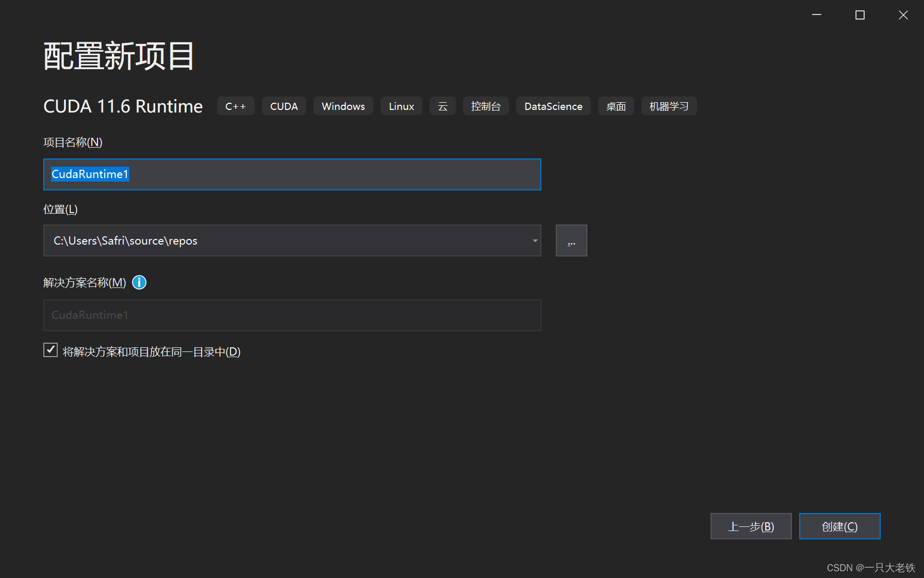Click the 上一步(B) back button

point(751,526)
